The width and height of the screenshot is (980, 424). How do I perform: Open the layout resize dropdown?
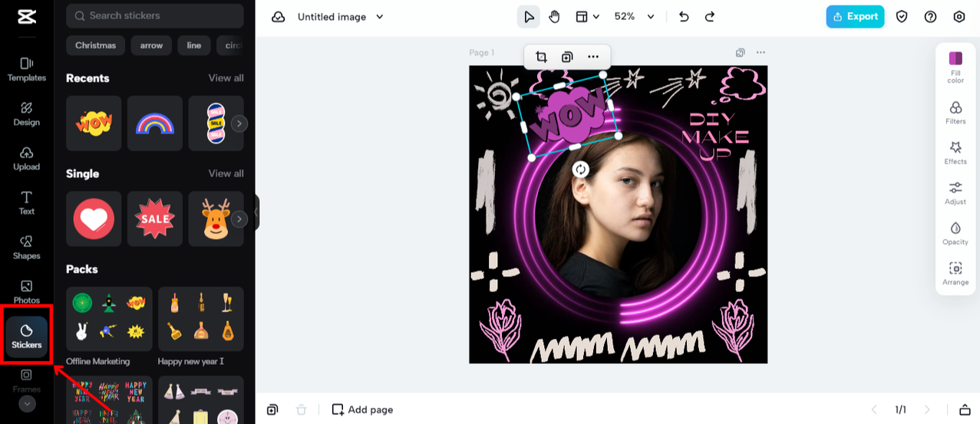(x=588, y=16)
